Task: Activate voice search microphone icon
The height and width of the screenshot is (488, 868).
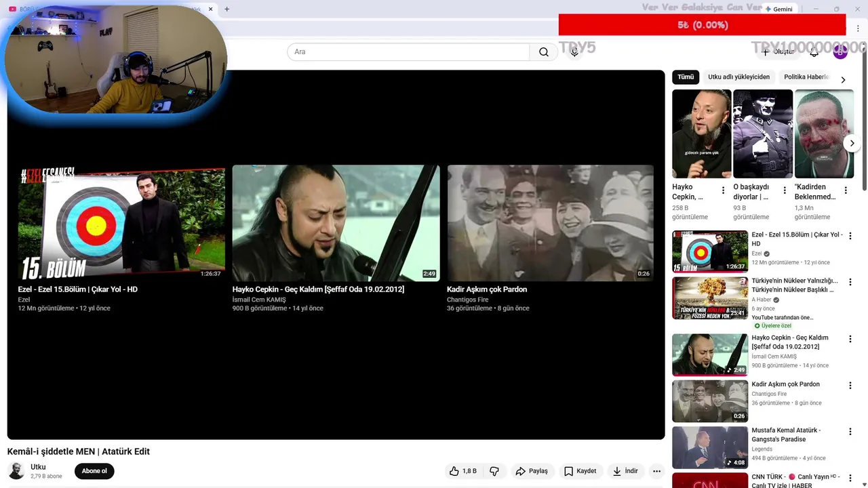Action: coord(574,52)
